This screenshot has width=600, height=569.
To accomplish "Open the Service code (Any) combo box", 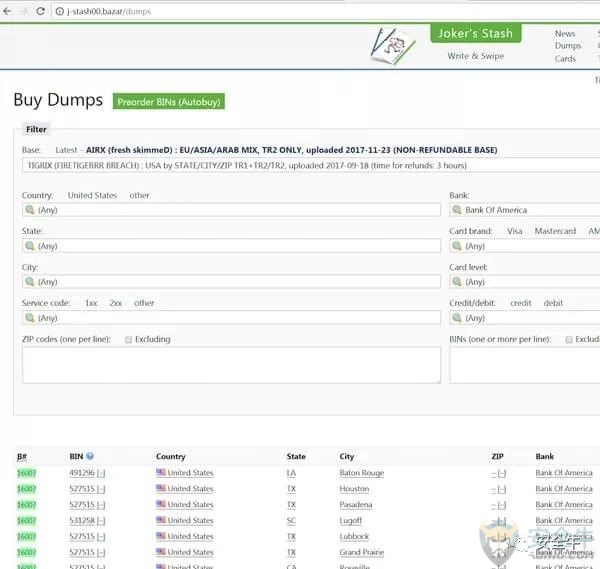I will (231, 318).
